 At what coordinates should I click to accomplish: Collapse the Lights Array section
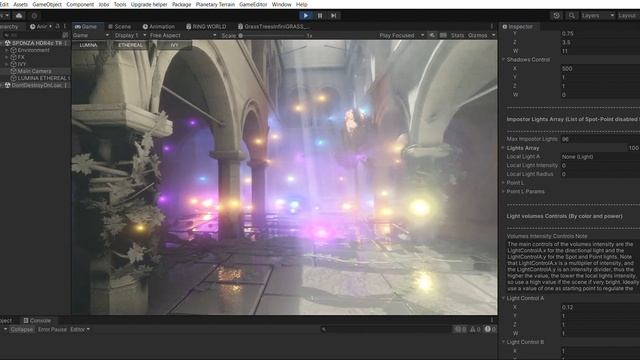[503, 148]
